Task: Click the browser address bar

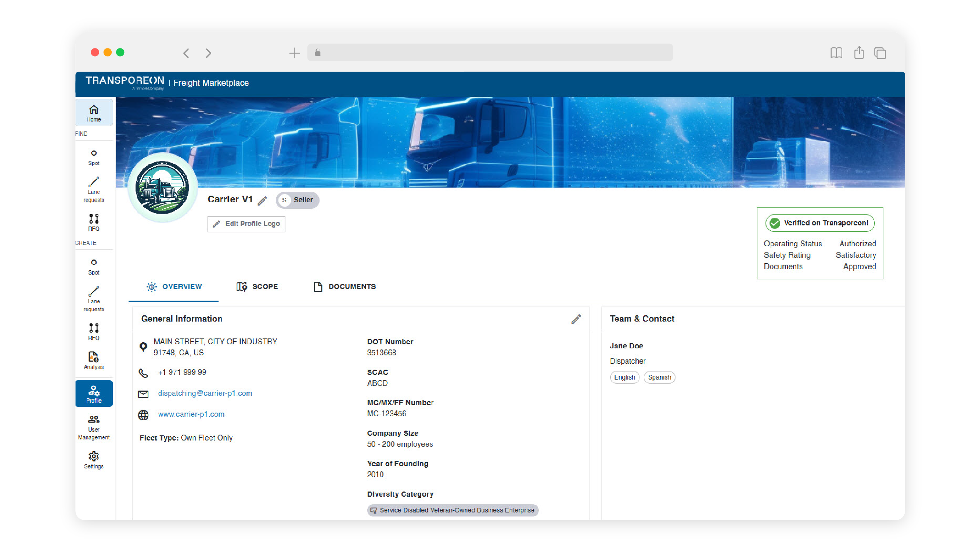Action: point(491,52)
